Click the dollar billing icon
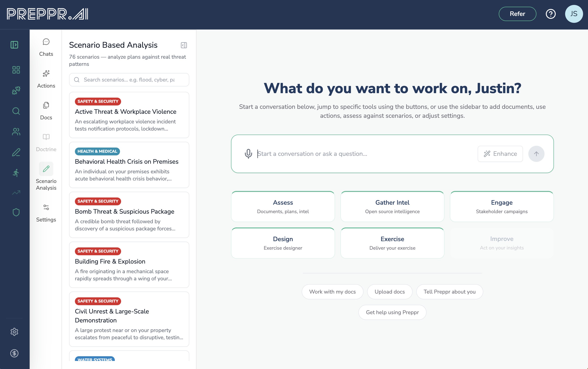This screenshot has width=588, height=369. [14, 353]
